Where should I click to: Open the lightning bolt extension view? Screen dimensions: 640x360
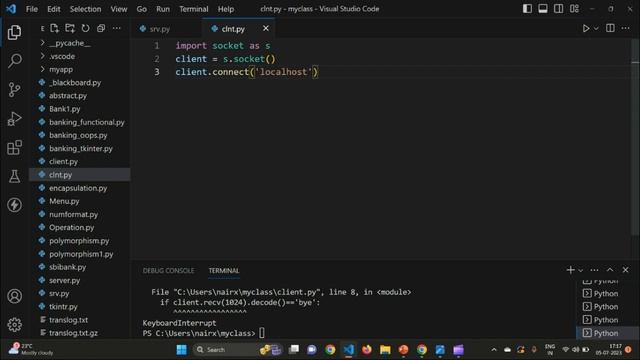pyautogui.click(x=15, y=205)
